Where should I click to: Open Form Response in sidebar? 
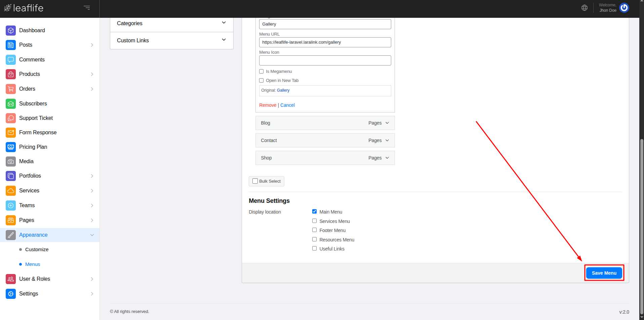(38, 133)
